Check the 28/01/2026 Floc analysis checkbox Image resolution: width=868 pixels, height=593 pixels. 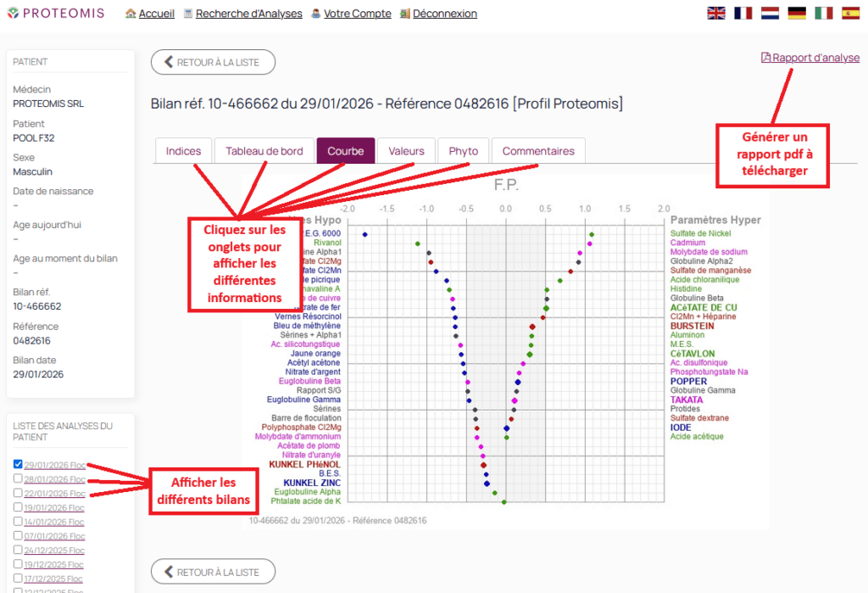[19, 478]
